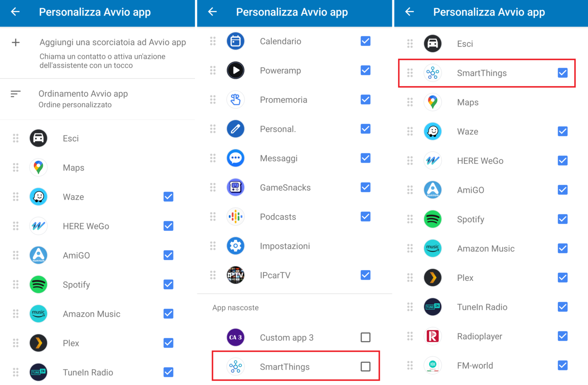This screenshot has height=385, width=588.
Task: Tap the Promemoria hand icon
Action: click(236, 100)
